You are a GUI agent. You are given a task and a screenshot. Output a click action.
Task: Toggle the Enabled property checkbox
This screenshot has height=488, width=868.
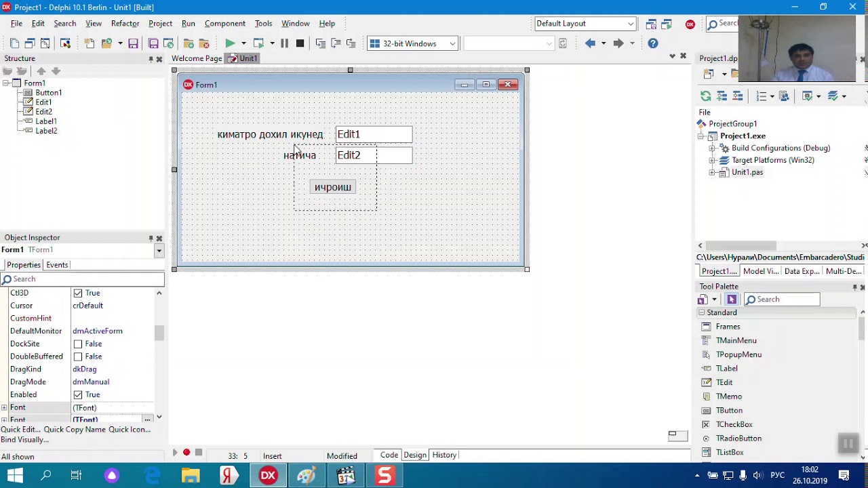tap(78, 394)
